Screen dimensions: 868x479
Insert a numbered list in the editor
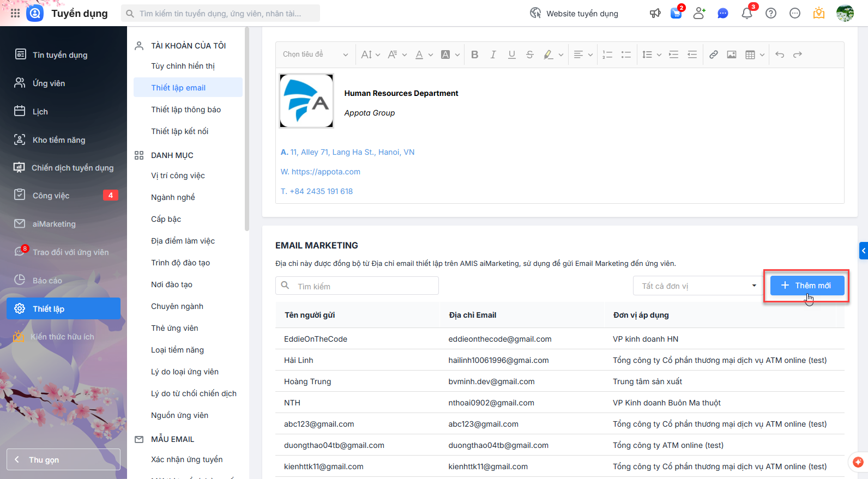tap(607, 54)
